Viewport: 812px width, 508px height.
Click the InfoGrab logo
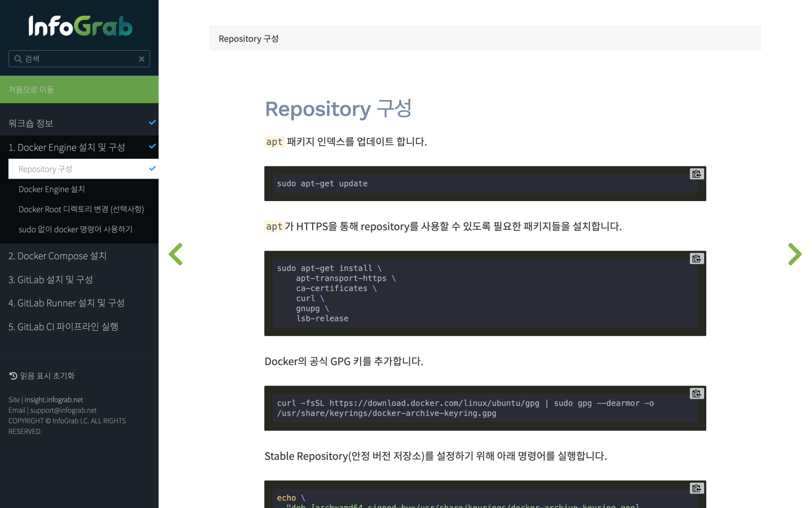tap(80, 26)
